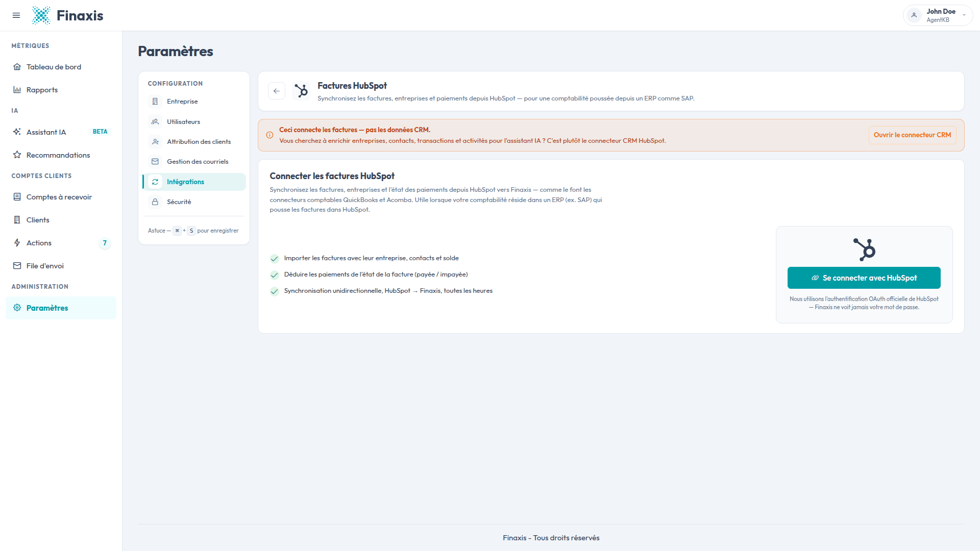Click Se connecter avec HubSpot
Screen dimensions: 980x551
tap(864, 278)
